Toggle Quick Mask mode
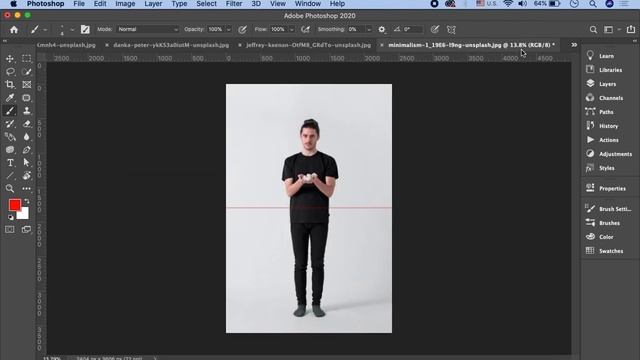640x360 pixels. pyautogui.click(x=10, y=229)
